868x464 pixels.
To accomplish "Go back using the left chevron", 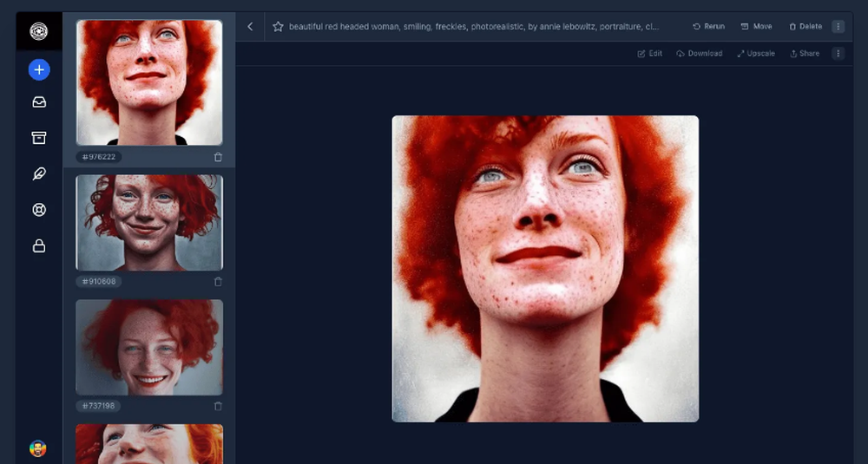I will [x=250, y=27].
